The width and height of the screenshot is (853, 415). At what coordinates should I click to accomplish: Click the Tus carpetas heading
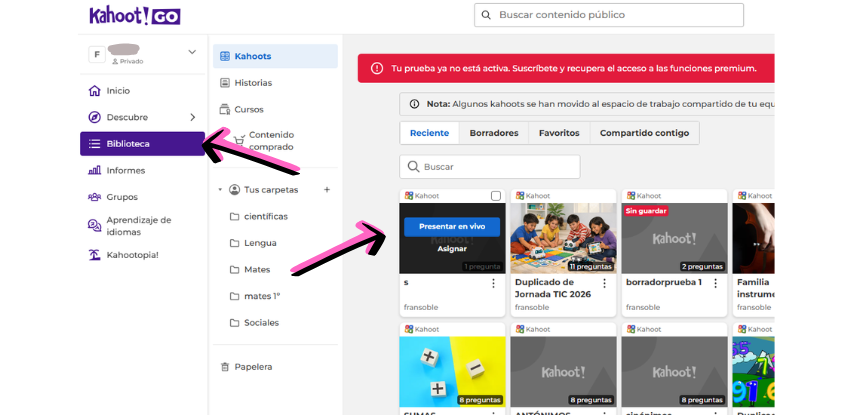pyautogui.click(x=271, y=190)
